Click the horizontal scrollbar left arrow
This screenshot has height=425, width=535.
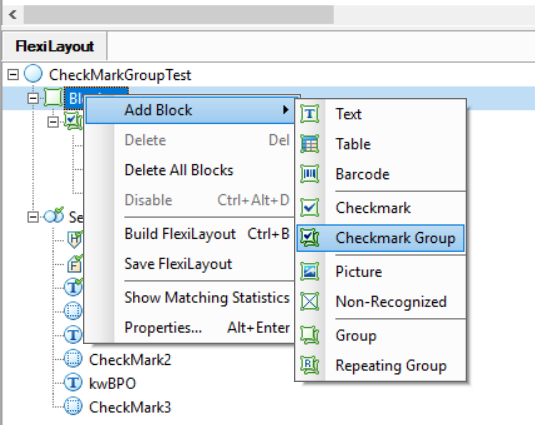coord(13,14)
